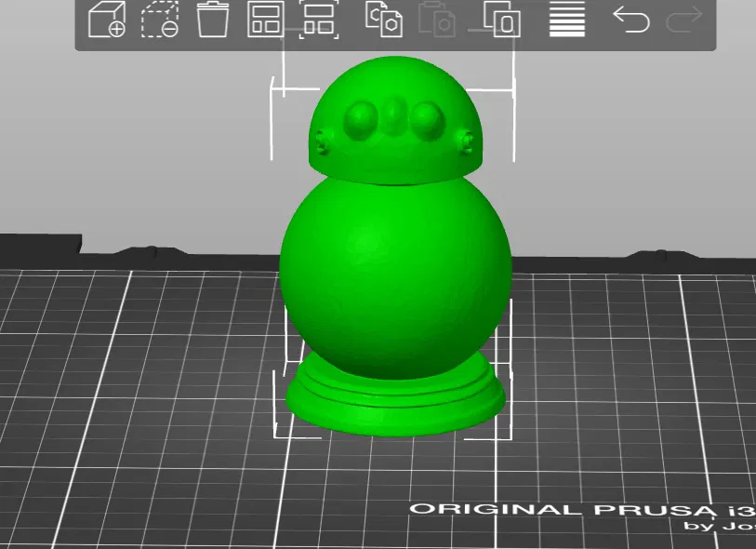Arrange the current selection

[317, 23]
